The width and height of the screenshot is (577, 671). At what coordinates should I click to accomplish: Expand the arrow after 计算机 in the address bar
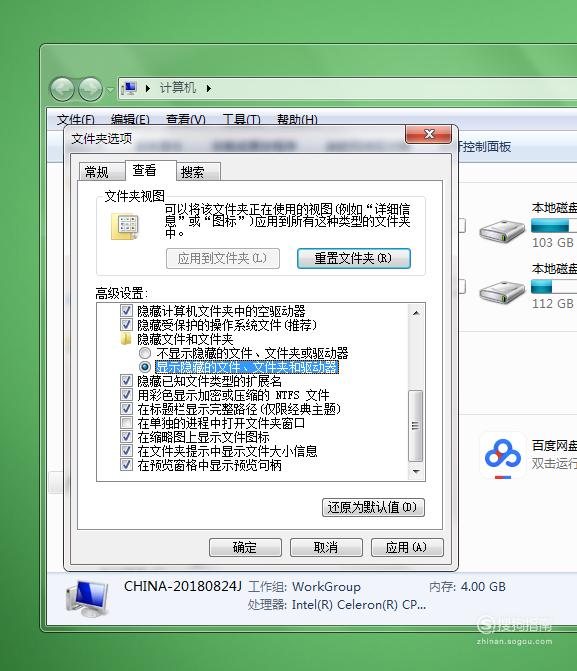click(x=209, y=89)
